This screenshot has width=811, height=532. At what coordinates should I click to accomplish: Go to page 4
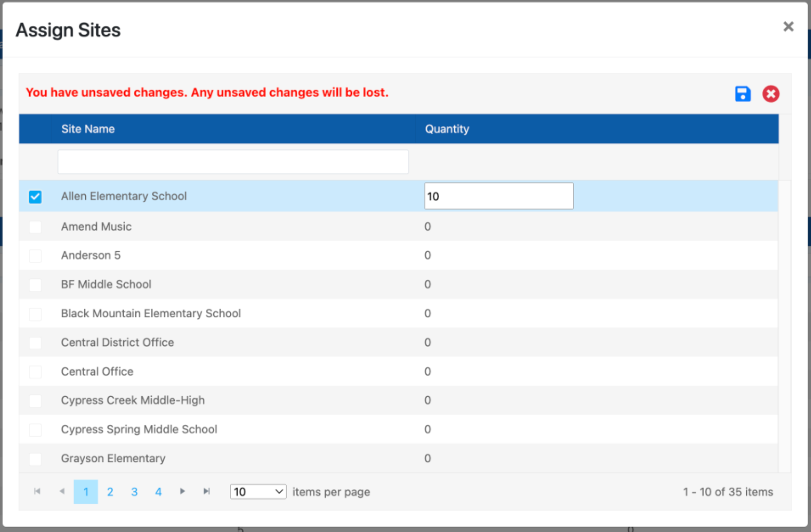[158, 492]
